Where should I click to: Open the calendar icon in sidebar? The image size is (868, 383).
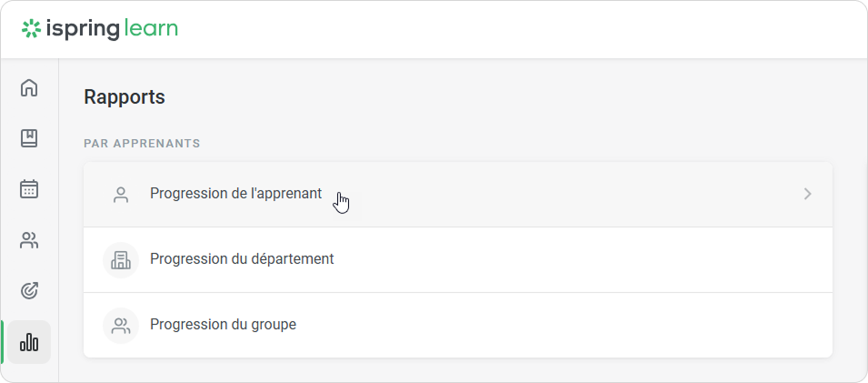pos(29,189)
